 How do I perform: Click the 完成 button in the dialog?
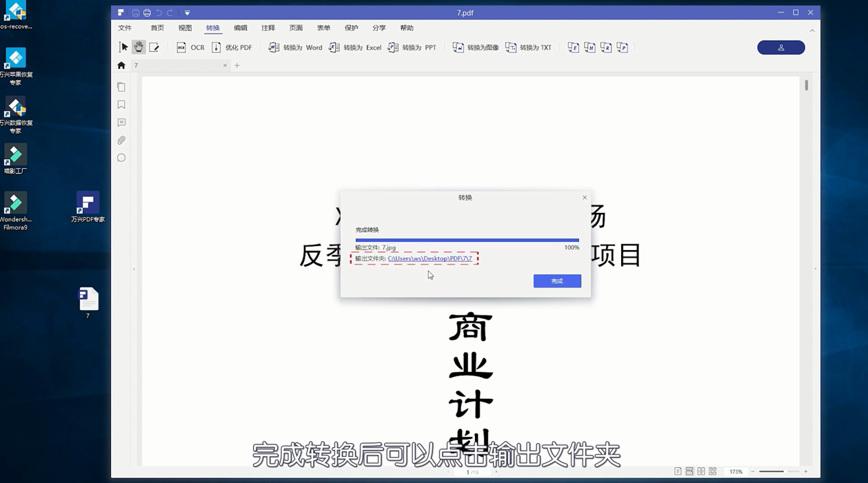click(556, 281)
